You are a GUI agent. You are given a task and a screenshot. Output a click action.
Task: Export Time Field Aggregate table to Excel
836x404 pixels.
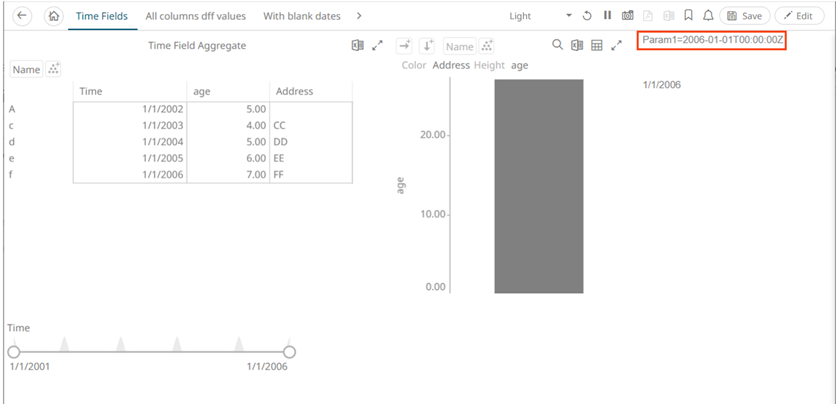click(357, 46)
